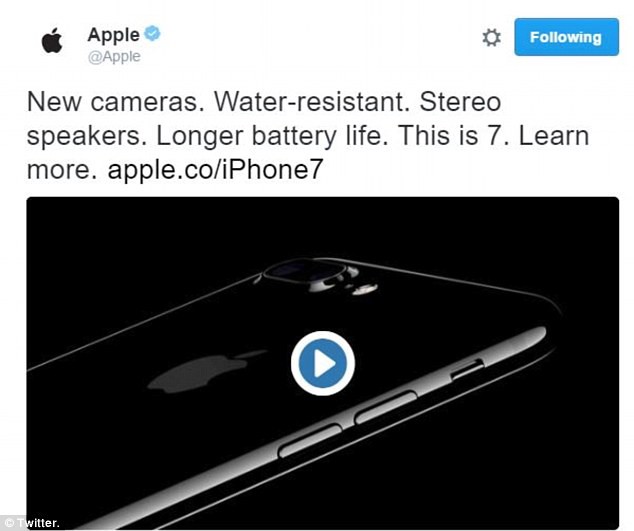
Task: Click the LED flash beside the camera
Action: (365, 289)
